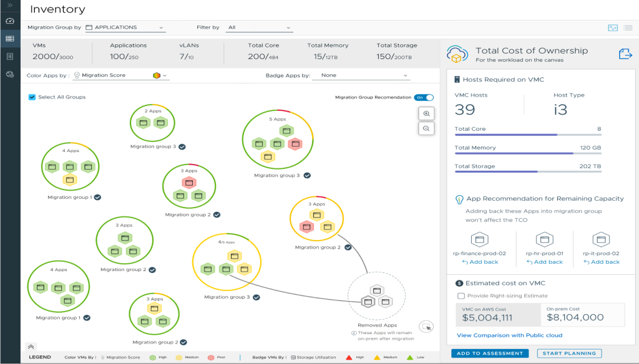This screenshot has height=364, width=639.
Task: Turn off Migration Group Recommendation toggle
Action: coord(424,97)
